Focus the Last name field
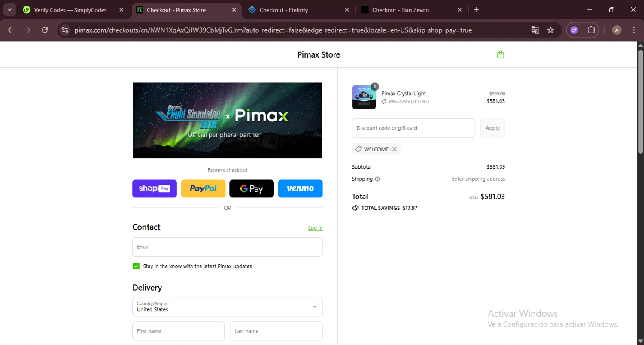The height and width of the screenshot is (345, 644). pyautogui.click(x=276, y=331)
